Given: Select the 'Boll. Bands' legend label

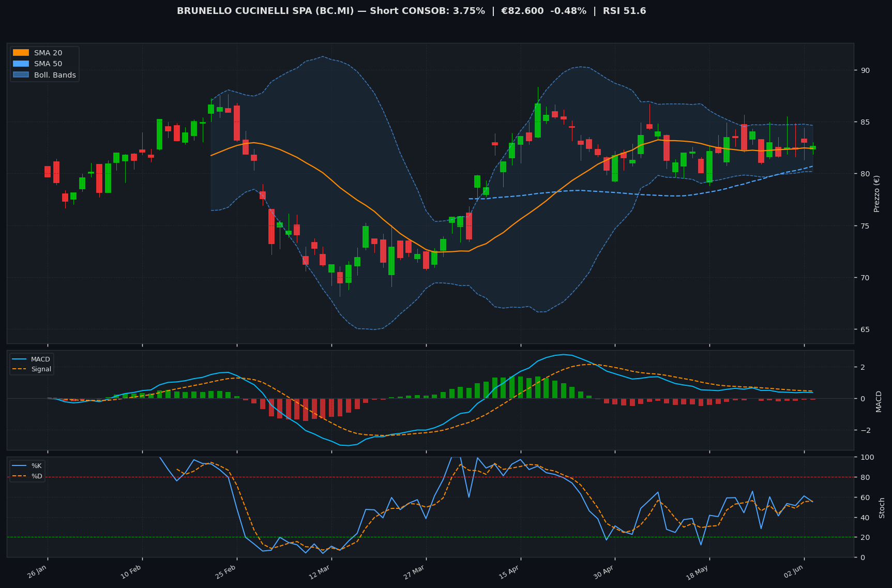Looking at the screenshot, I should 55,75.
